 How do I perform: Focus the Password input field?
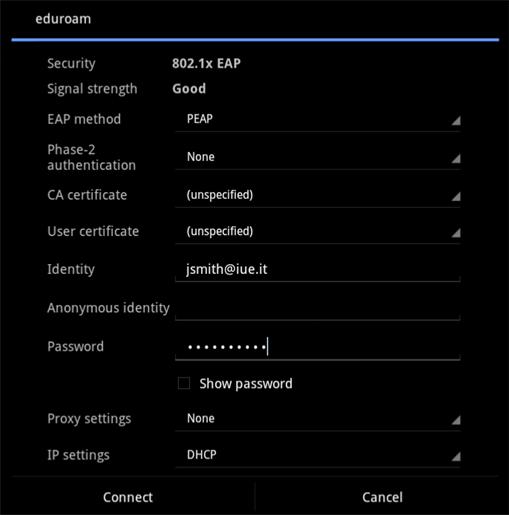318,347
